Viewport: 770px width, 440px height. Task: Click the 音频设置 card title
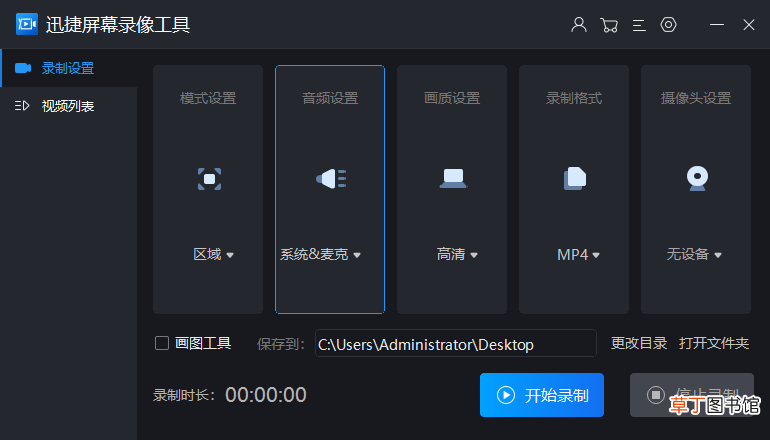pyautogui.click(x=330, y=98)
